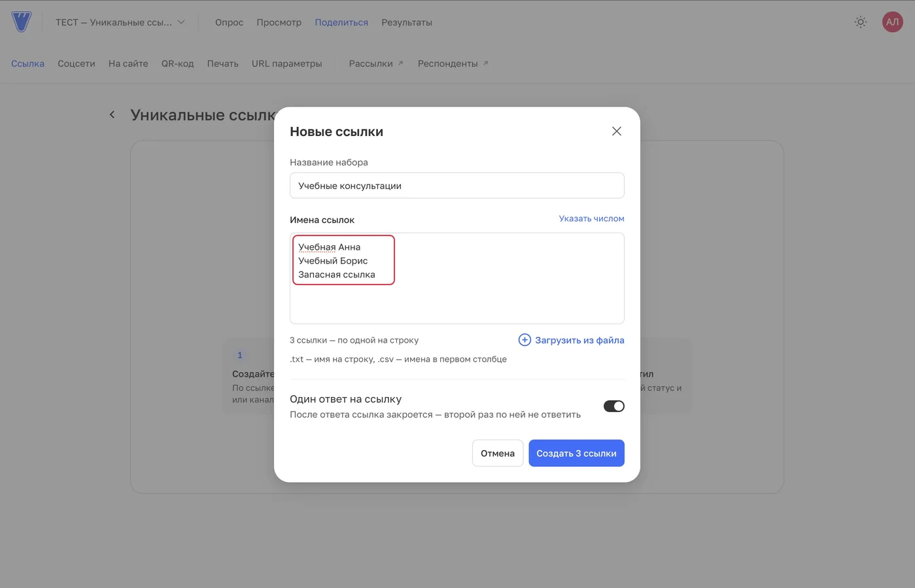Viewport: 915px width, 588px height.
Task: Select the Печать sub-tab
Action: pyautogui.click(x=223, y=63)
